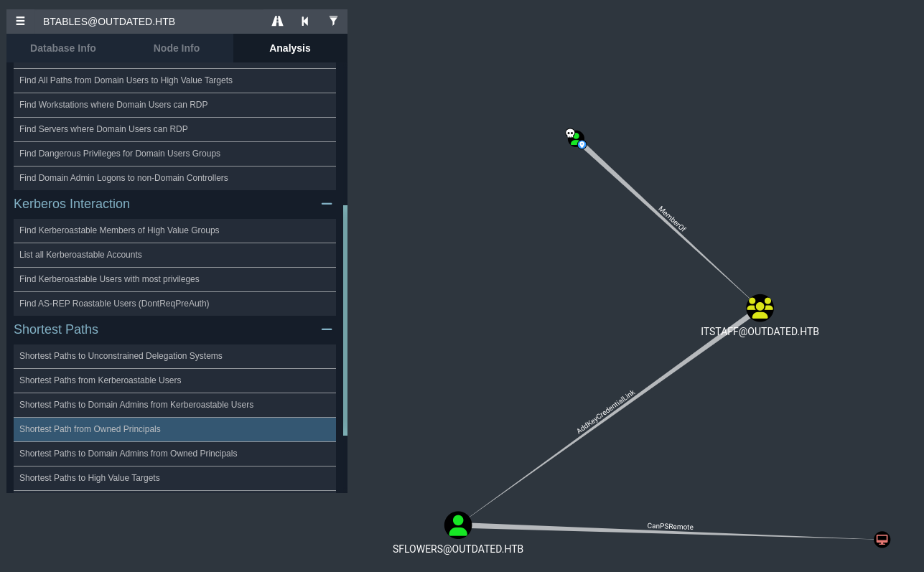Click the AddKeyCredentialLink edge label
This screenshot has width=924, height=572.
click(606, 412)
